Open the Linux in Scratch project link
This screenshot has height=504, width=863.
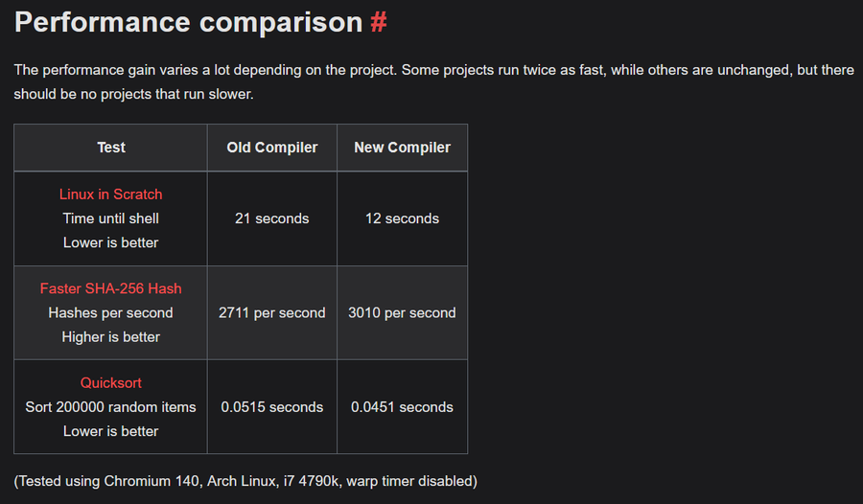pos(111,195)
